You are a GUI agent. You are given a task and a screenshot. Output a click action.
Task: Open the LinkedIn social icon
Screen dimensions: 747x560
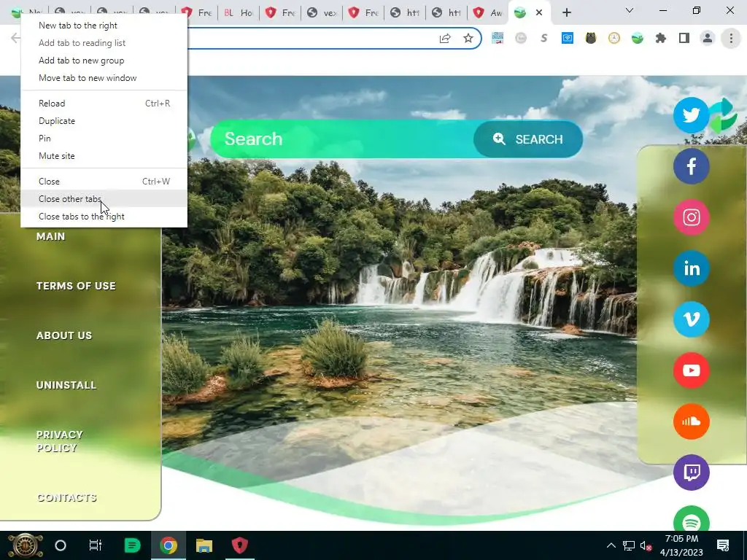coord(691,268)
